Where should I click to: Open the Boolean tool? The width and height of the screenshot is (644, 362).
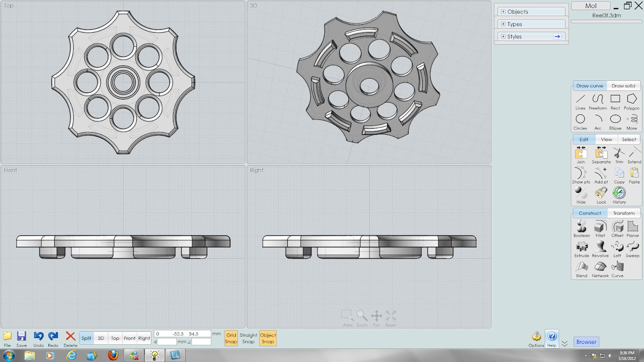(x=582, y=229)
